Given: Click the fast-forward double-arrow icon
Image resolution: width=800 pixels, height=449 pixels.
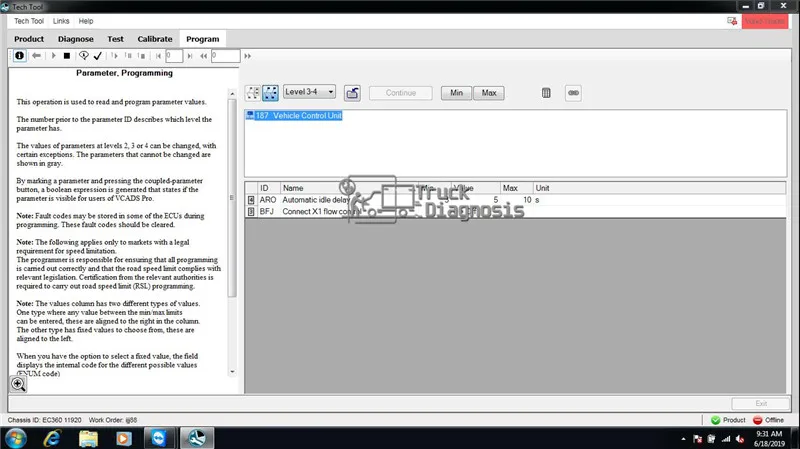Looking at the screenshot, I should (x=247, y=56).
